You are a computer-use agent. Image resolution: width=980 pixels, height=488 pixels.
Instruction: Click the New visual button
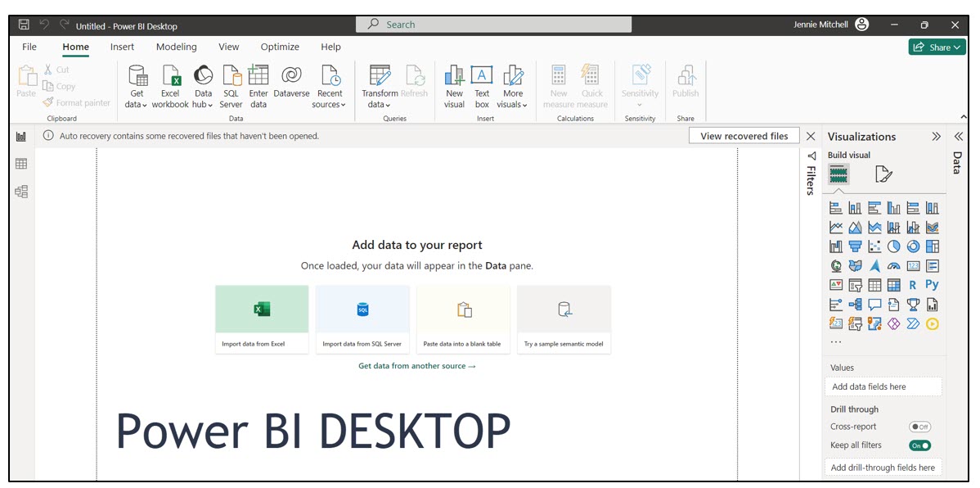click(454, 86)
